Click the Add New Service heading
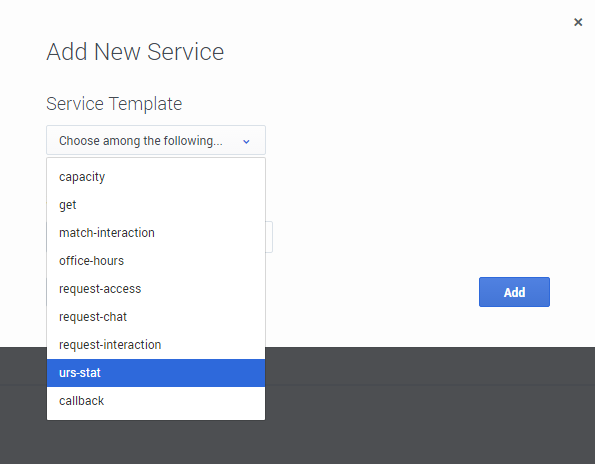595x464 pixels. pyautogui.click(x=135, y=52)
